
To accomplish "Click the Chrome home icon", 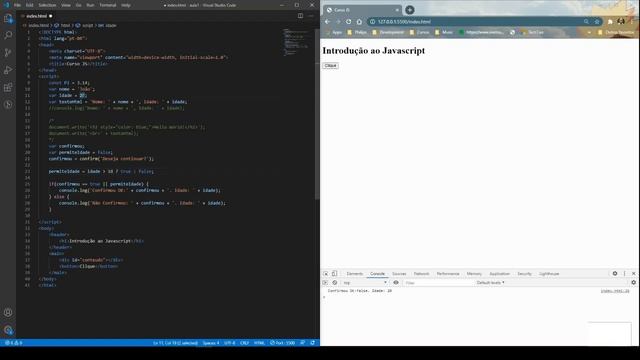I will [359, 22].
